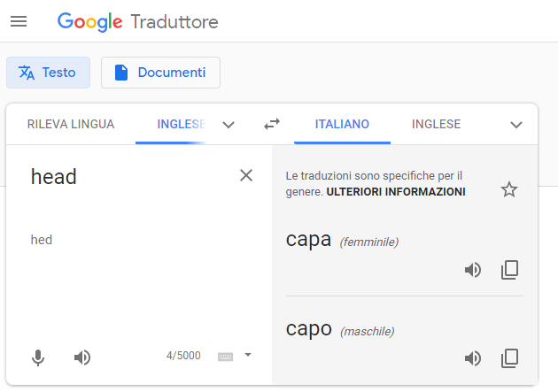Listen to source text 'head'
Image resolution: width=558 pixels, height=392 pixels.
(x=82, y=357)
